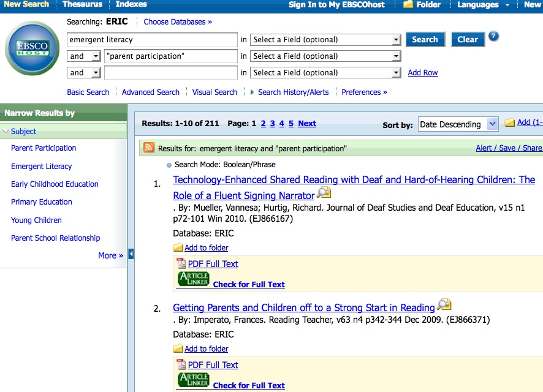This screenshot has width=543, height=392.
Task: Show More subject facets
Action: pos(110,255)
